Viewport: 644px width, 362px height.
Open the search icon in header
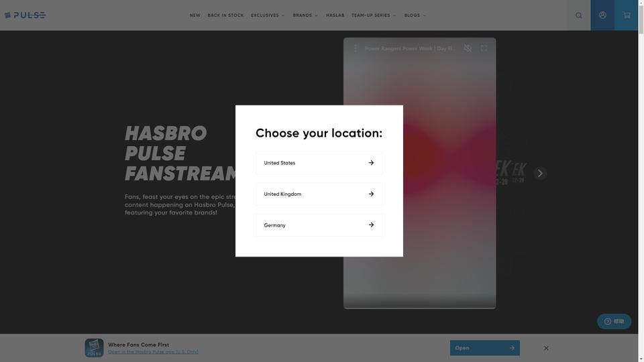[578, 15]
